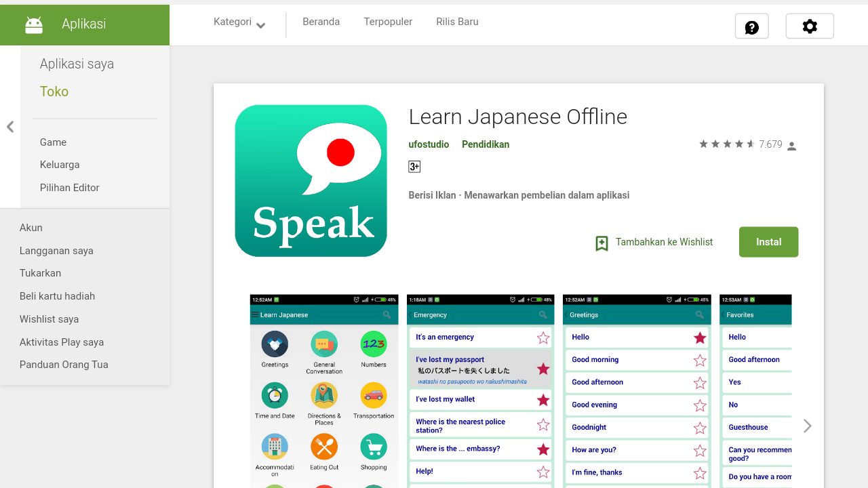Go to Beranda tab
This screenshot has width=868, height=488.
click(321, 22)
